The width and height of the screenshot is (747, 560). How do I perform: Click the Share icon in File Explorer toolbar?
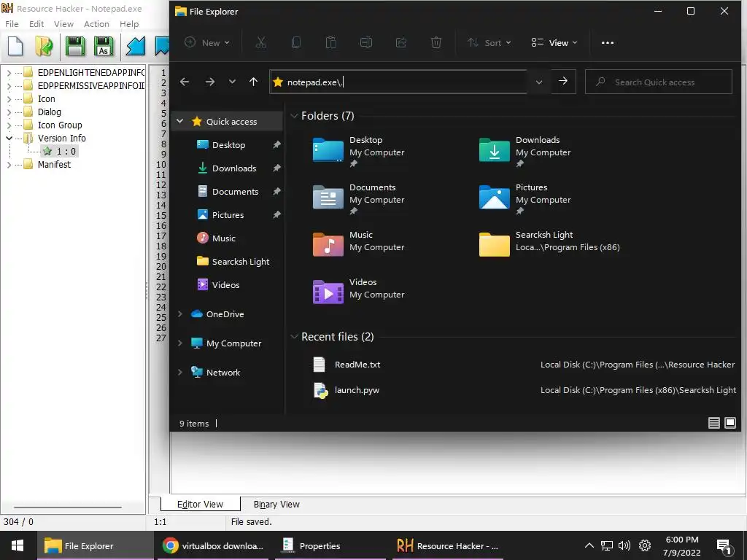401,42
